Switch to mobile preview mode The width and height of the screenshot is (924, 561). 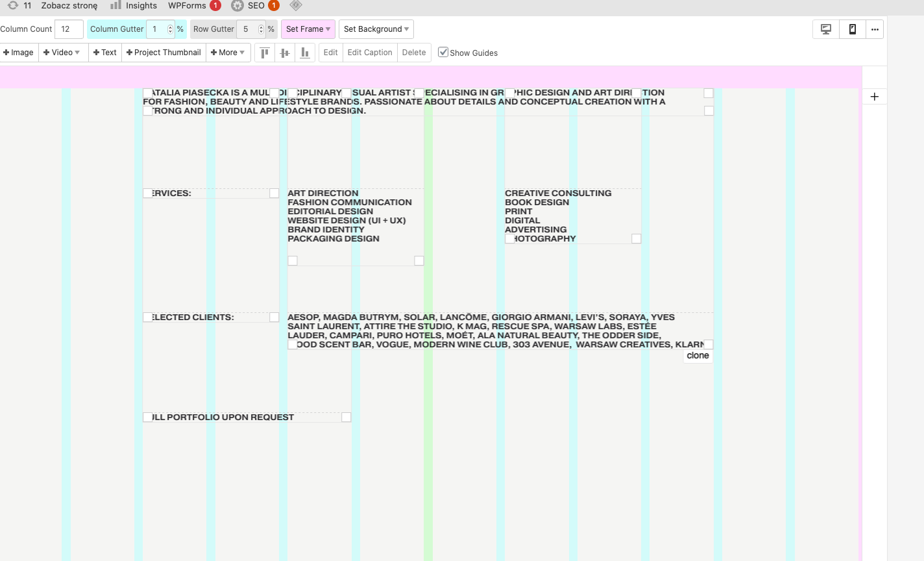851,29
